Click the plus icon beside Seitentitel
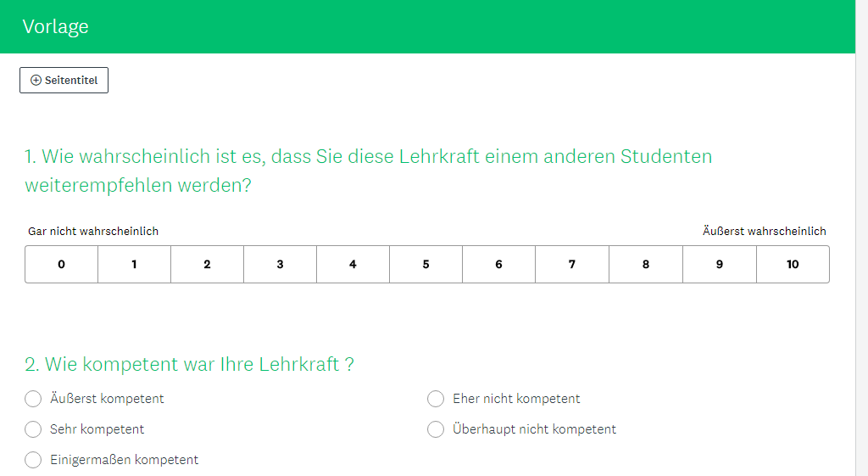The width and height of the screenshot is (868, 476). point(36,81)
